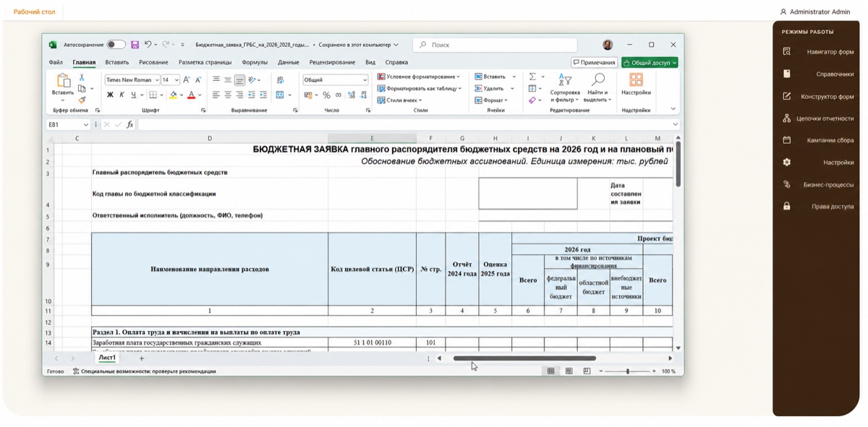Switch to Page Layout view in status bar
This screenshot has height=427, width=868.
click(569, 371)
